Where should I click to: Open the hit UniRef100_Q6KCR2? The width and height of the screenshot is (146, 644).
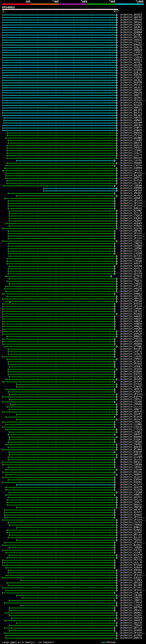(x=131, y=17)
